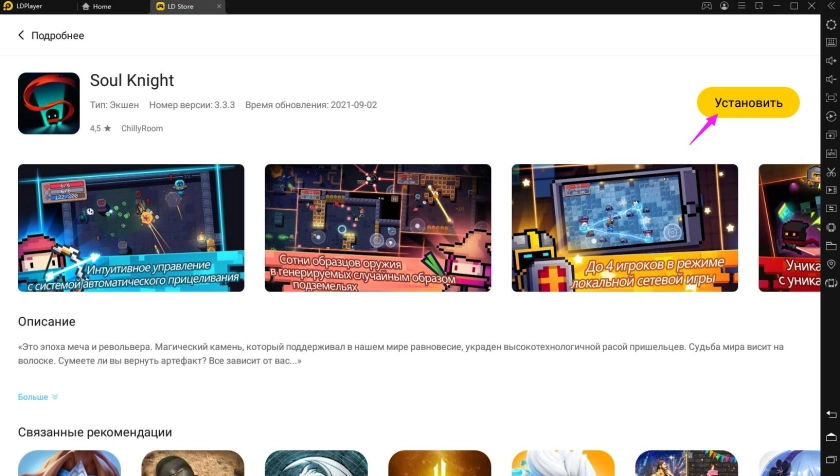Screen dimensions: 840x476
Task: Click the Связанные рекомендации heading
Action: pyautogui.click(x=95, y=433)
